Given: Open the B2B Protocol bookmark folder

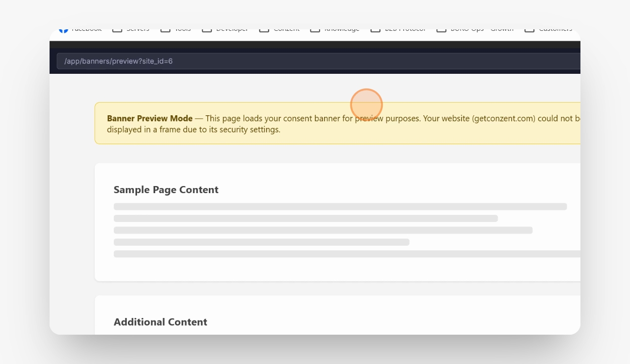Looking at the screenshot, I should coord(398,29).
